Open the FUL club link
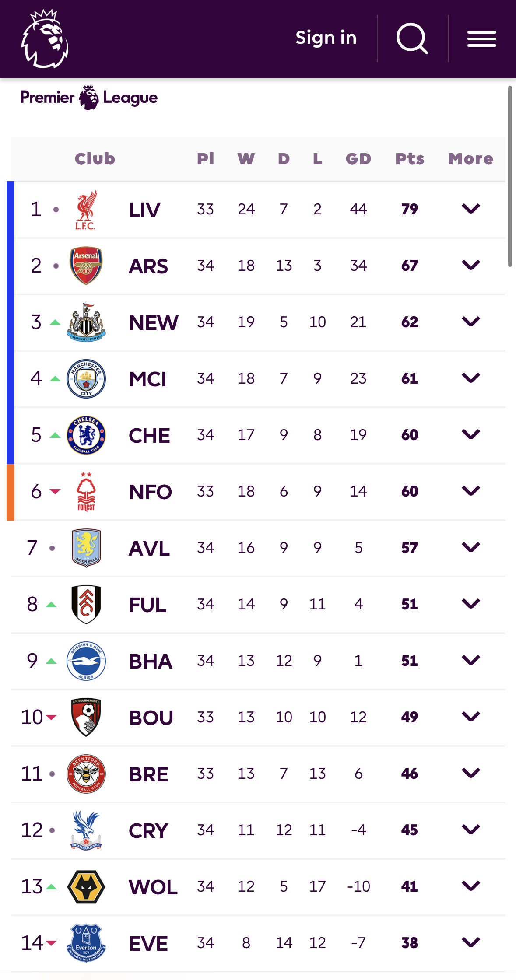Viewport: 516px width, 980px height. coord(147,605)
